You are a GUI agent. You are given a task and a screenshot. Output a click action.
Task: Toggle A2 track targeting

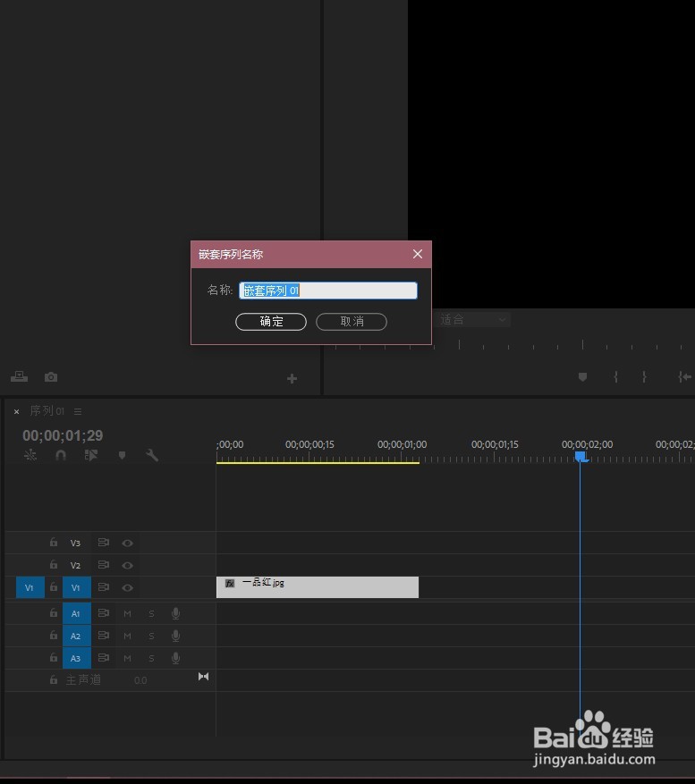pyautogui.click(x=77, y=636)
